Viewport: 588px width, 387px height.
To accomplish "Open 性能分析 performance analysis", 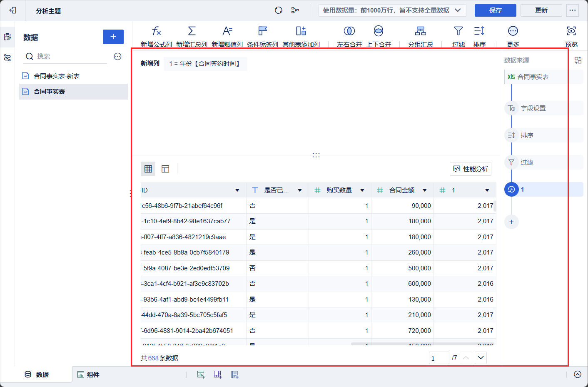I will click(x=471, y=169).
